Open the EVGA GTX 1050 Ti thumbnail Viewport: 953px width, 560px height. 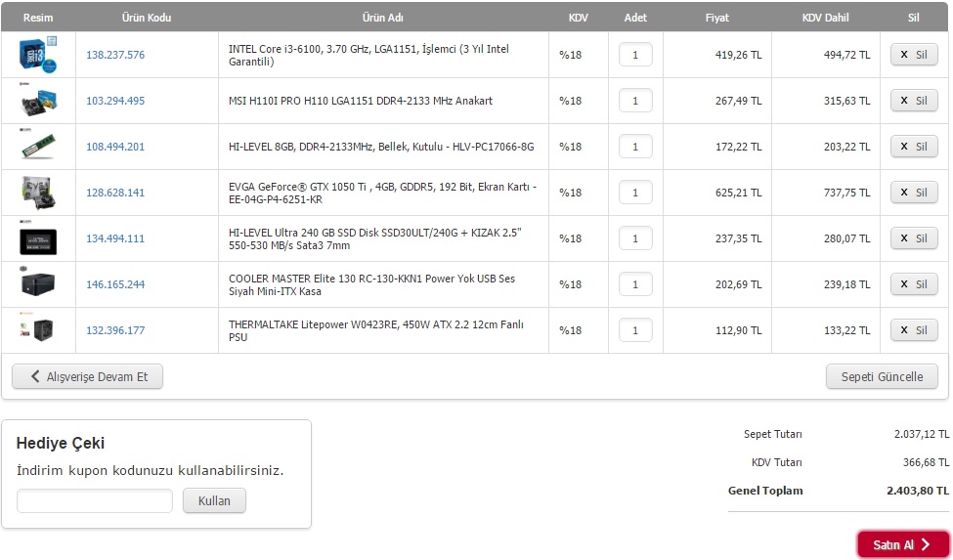(38, 193)
